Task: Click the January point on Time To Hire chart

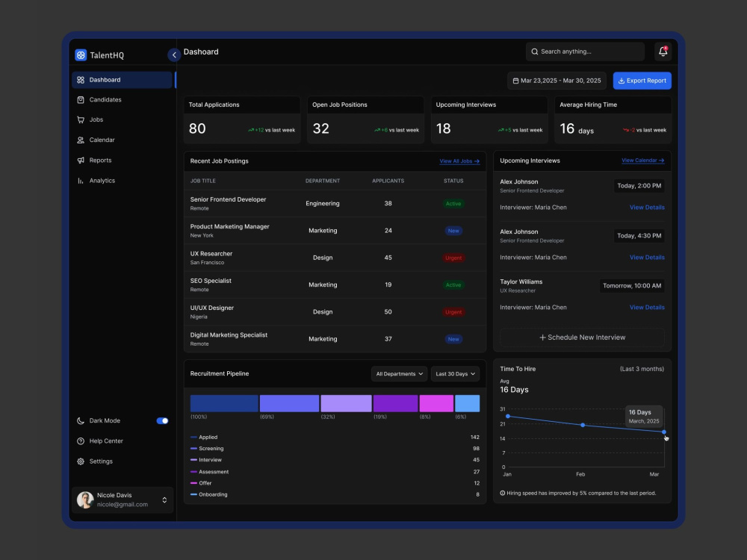Action: coord(508,417)
